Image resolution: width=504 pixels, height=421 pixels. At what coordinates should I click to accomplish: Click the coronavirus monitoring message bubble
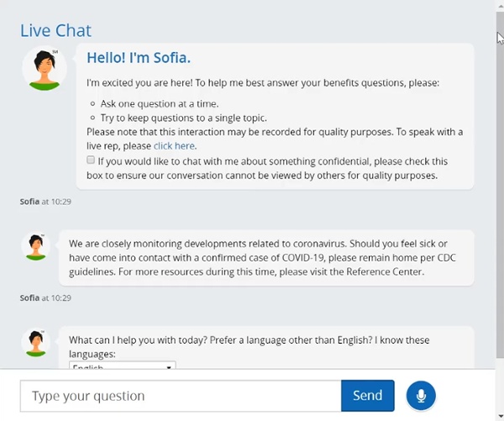click(265, 257)
